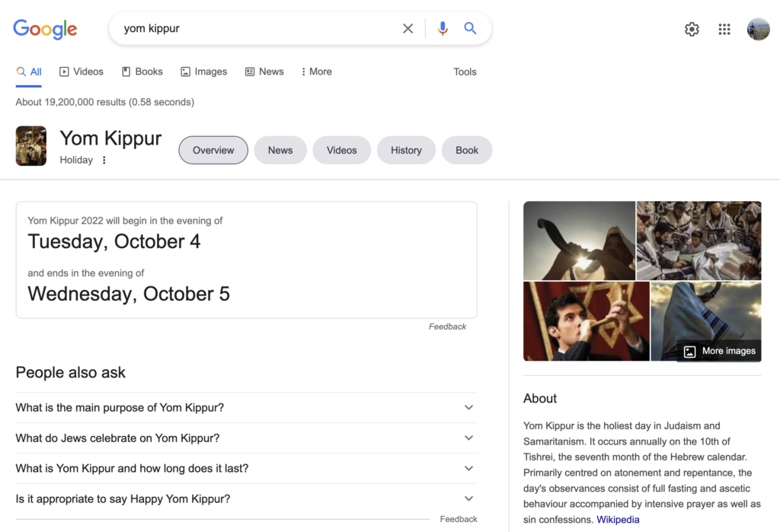Click the Google logo

[x=45, y=30]
